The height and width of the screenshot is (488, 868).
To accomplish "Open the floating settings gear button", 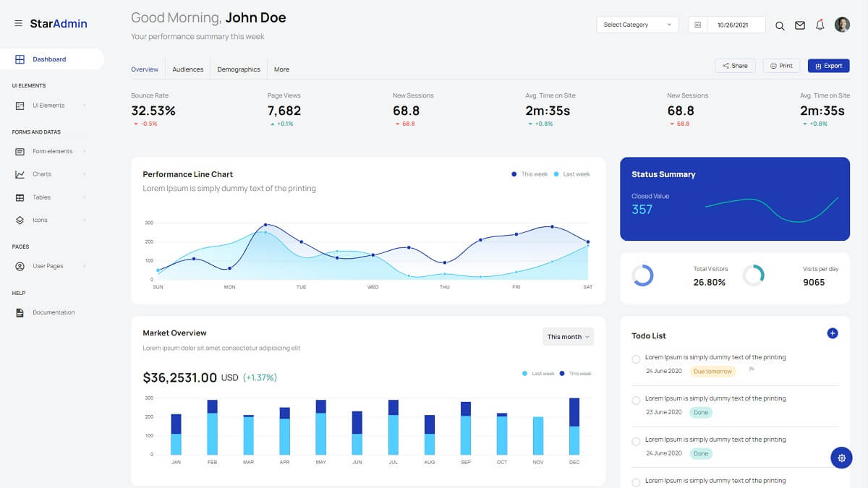I will coord(841,458).
